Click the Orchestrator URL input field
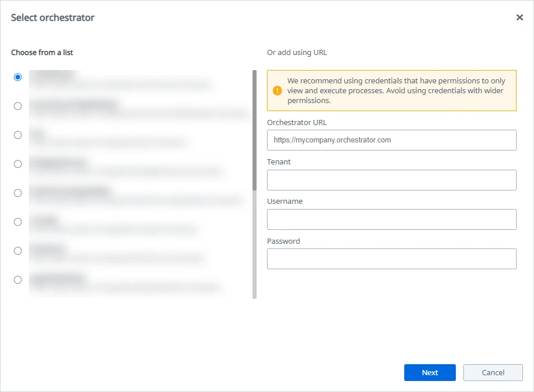Viewport: 534px width, 392px height. click(392, 140)
